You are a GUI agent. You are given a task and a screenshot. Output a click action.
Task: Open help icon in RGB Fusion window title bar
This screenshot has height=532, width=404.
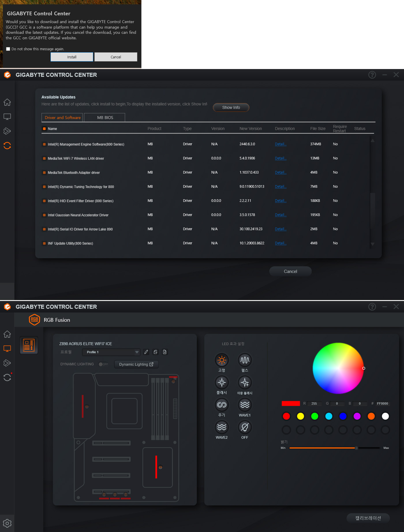click(372, 307)
